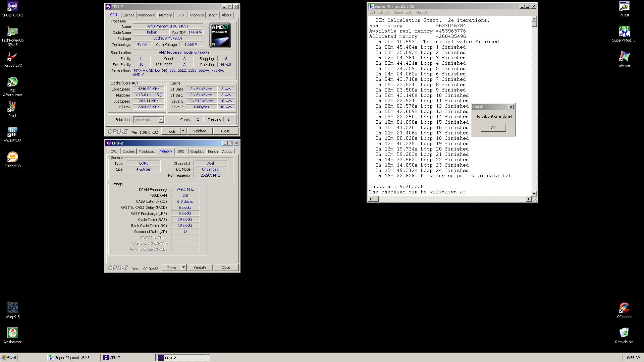
Task: Expand Tools dropdown arrow in top CPU-Z
Action: tap(183, 131)
